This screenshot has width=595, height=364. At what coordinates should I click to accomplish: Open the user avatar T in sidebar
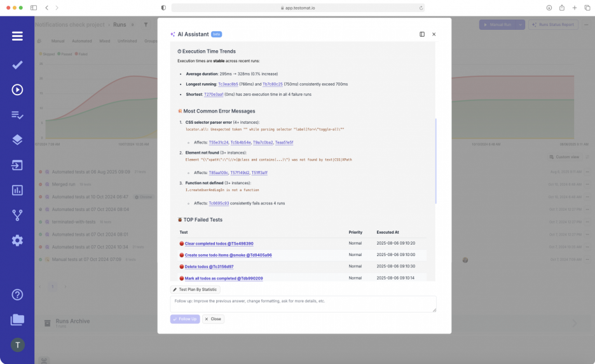tap(17, 345)
